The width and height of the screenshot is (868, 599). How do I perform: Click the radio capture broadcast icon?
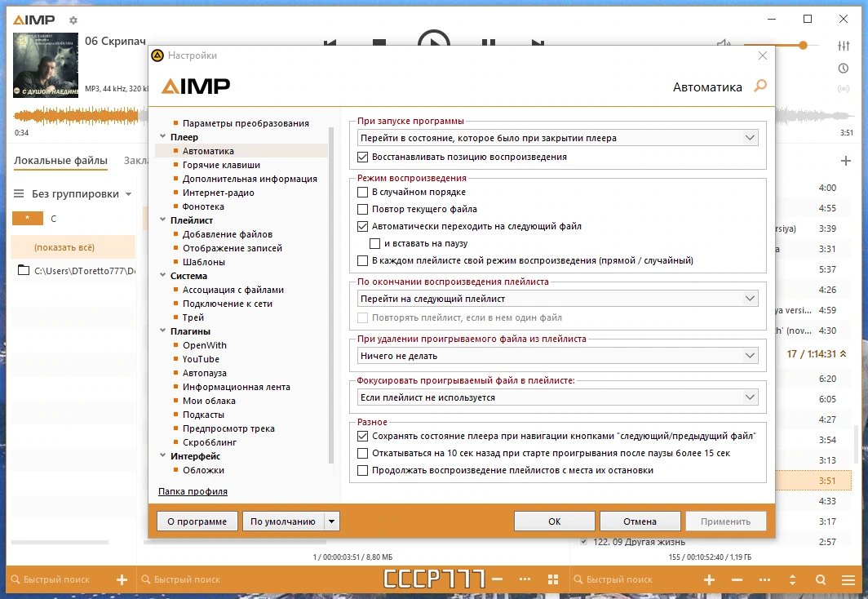(x=844, y=89)
